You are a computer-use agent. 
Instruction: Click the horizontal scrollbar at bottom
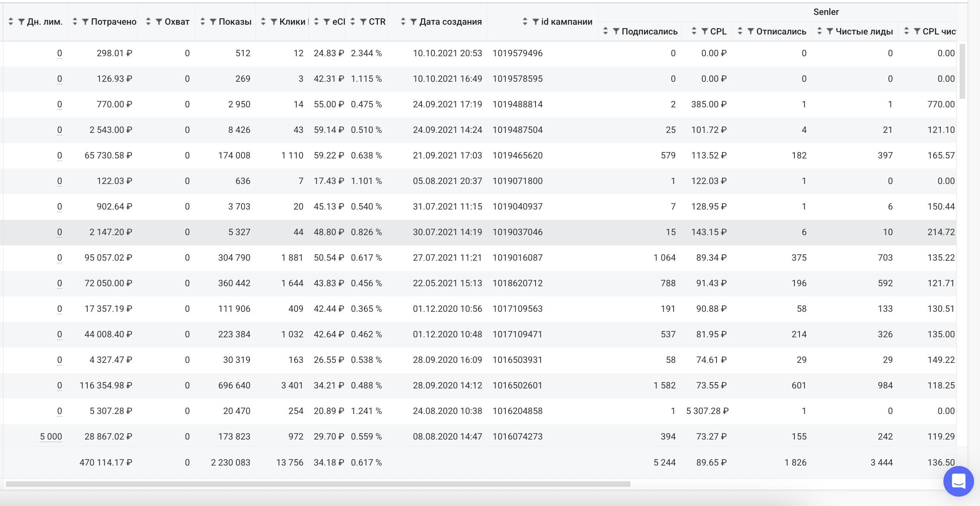coord(318,484)
